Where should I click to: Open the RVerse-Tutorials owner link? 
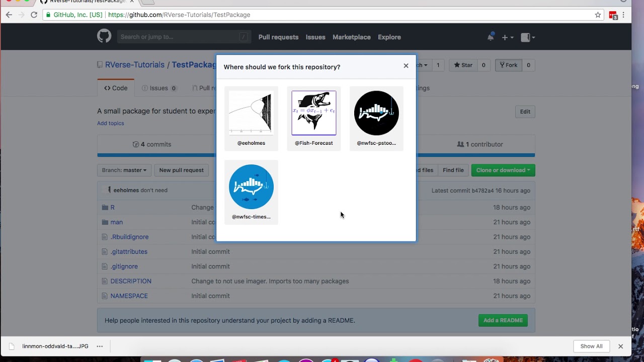click(x=135, y=65)
